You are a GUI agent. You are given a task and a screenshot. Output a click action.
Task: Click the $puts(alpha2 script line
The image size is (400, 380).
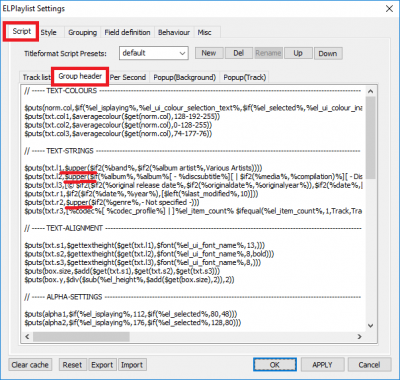[x=133, y=322]
